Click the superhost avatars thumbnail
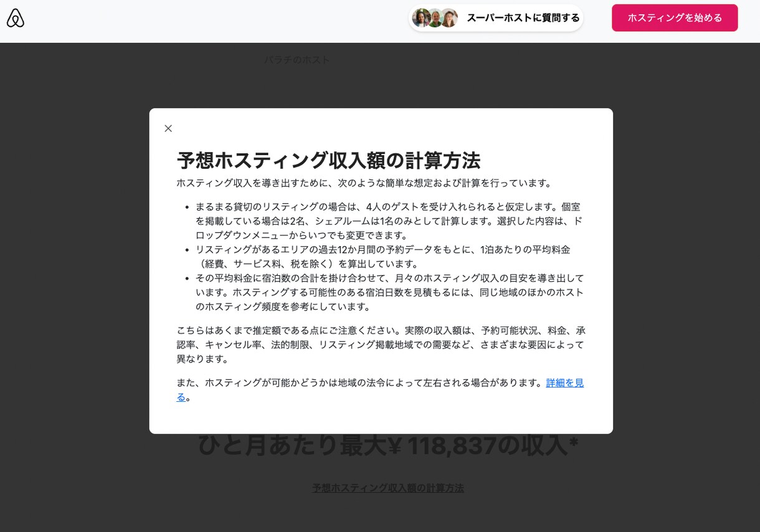760x532 pixels. click(435, 18)
